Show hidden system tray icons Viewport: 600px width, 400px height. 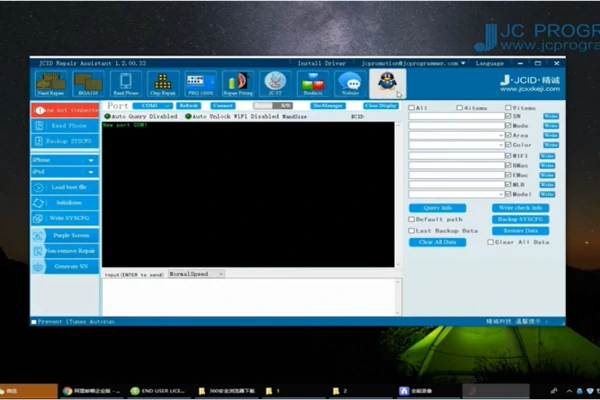[x=569, y=391]
